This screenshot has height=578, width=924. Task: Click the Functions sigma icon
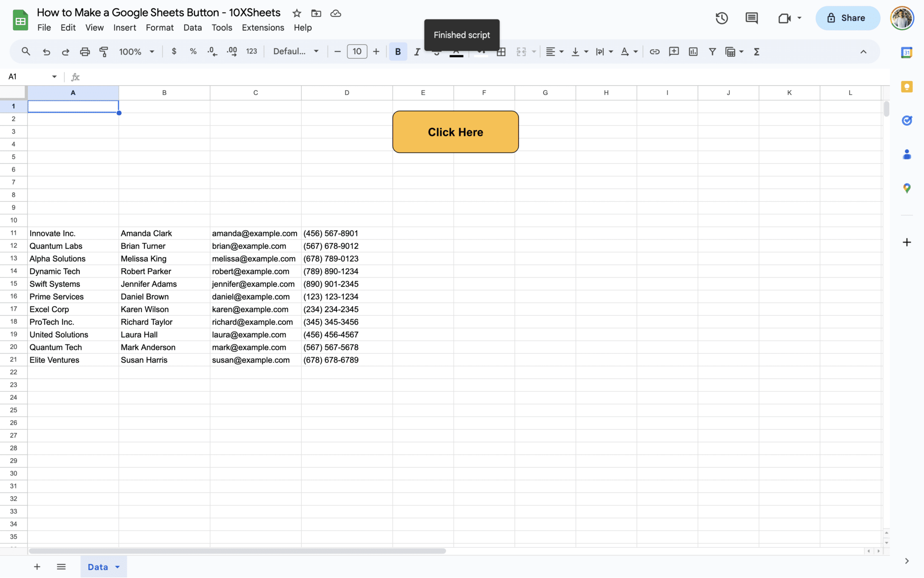click(x=757, y=51)
